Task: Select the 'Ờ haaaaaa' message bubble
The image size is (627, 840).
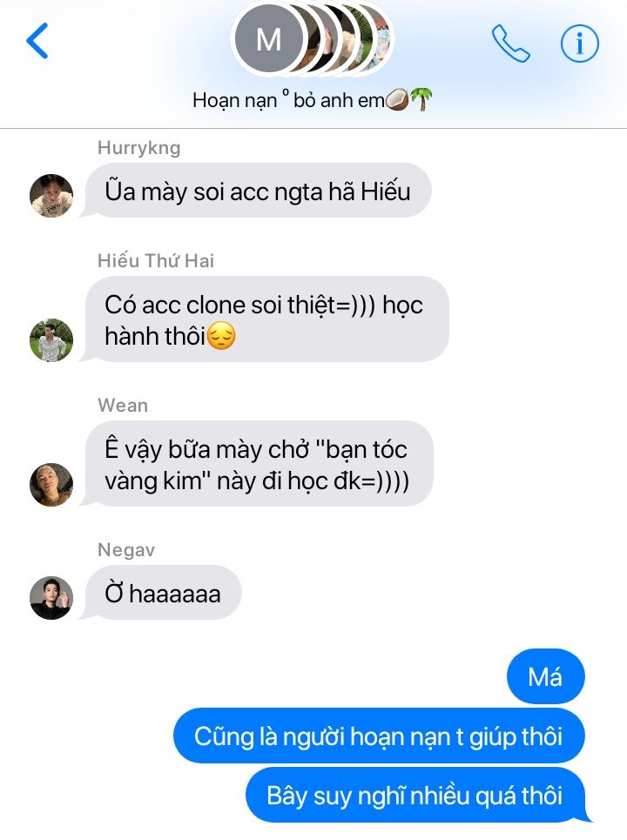Action: [x=163, y=593]
